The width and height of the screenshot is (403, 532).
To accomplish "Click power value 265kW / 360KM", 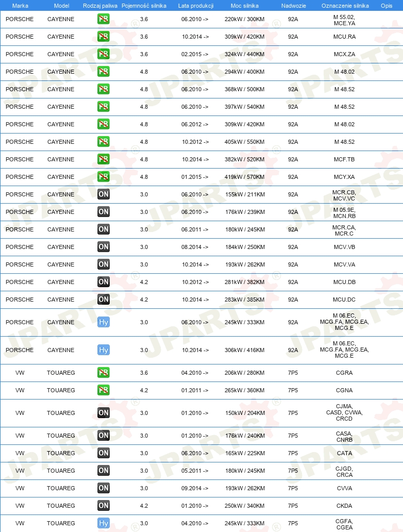I will [x=244, y=390].
